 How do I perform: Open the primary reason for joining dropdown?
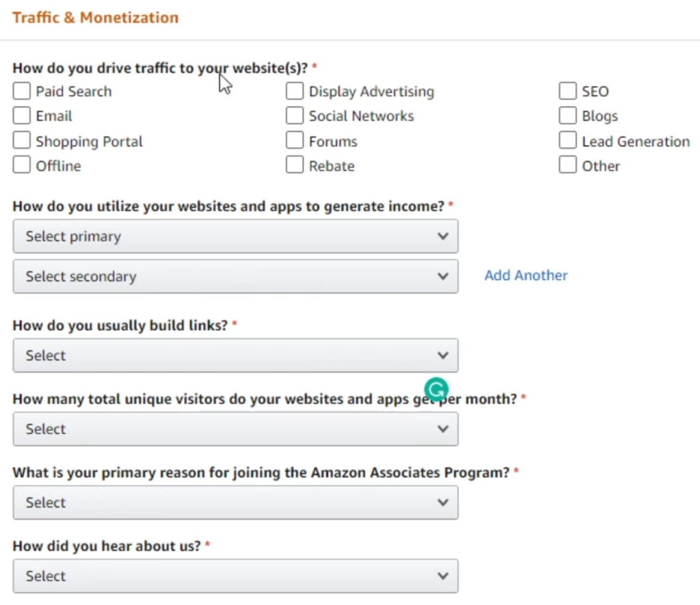pyautogui.click(x=235, y=502)
